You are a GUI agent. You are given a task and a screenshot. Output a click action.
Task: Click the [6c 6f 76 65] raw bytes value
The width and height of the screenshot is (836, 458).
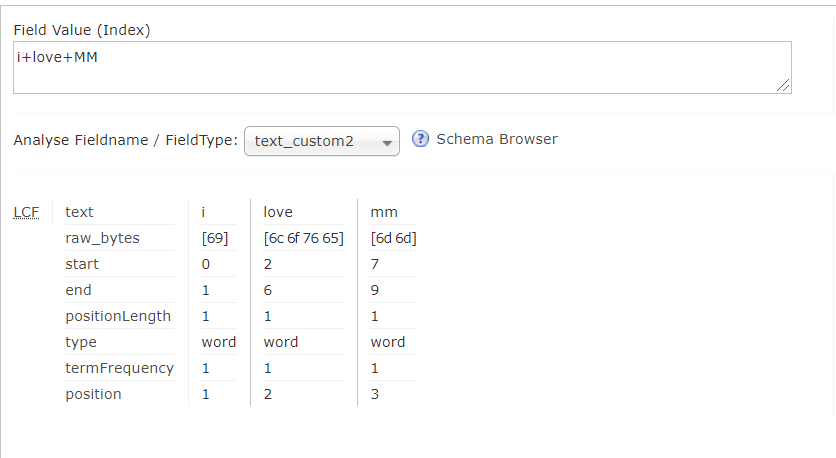(x=301, y=238)
